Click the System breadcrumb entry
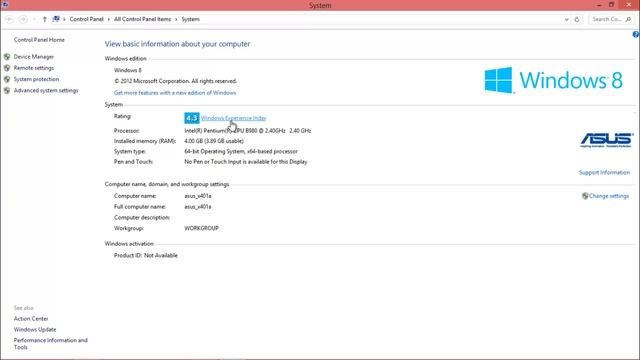The image size is (640, 360). pyautogui.click(x=190, y=19)
